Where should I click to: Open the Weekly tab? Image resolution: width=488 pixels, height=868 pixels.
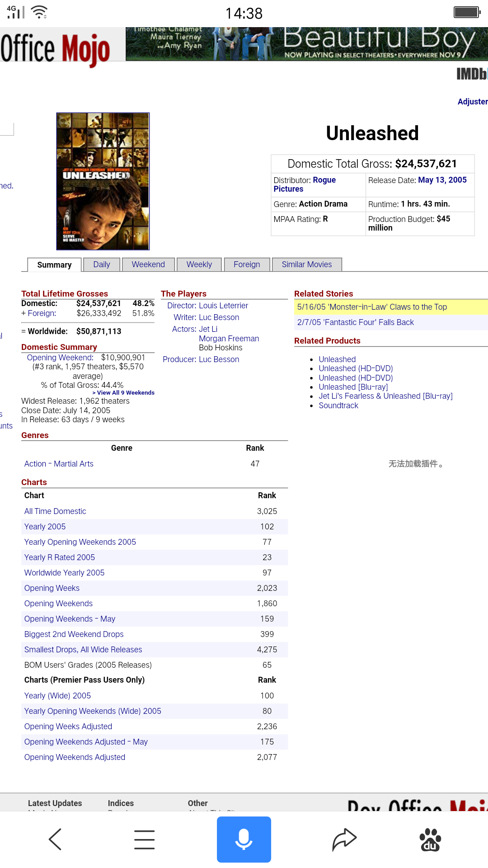coord(199,264)
